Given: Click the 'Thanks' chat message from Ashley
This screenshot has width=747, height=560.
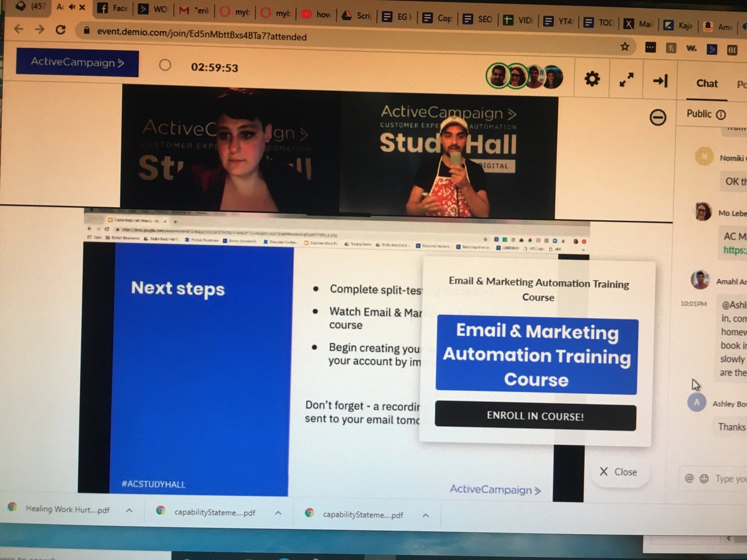Looking at the screenshot, I should (731, 427).
